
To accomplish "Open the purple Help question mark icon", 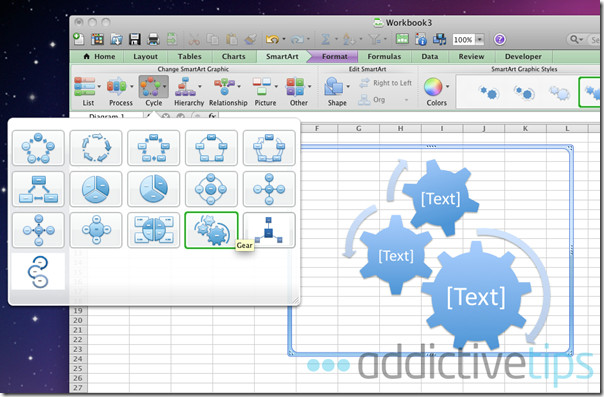I will (499, 39).
